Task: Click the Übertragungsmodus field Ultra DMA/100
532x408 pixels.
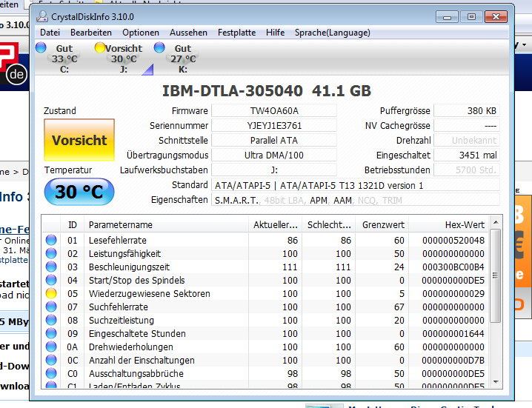Action: coord(274,155)
